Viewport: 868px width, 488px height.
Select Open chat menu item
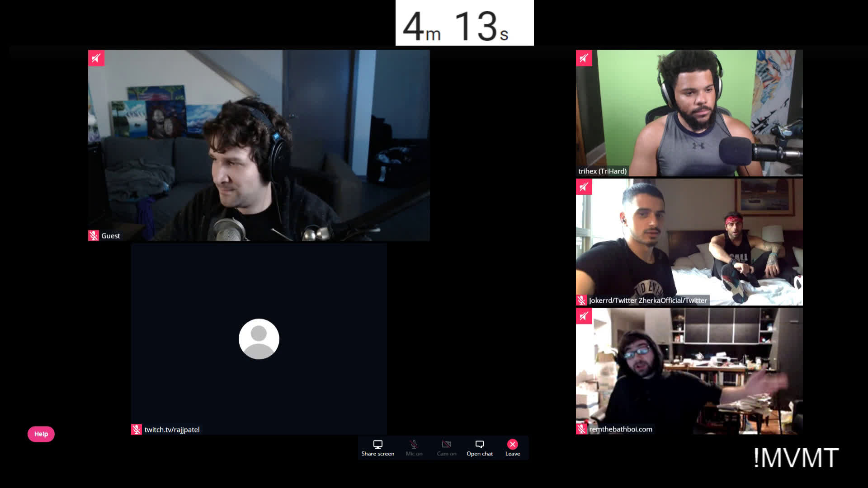480,447
